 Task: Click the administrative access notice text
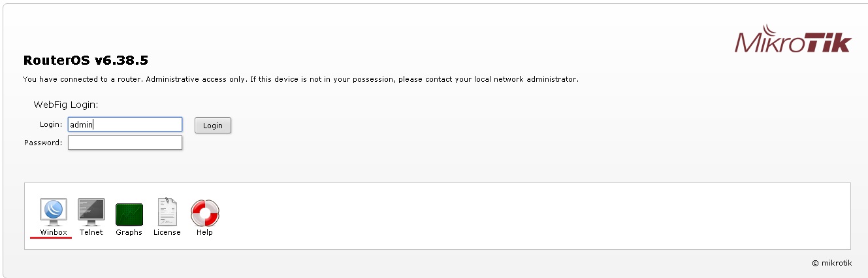coord(300,79)
